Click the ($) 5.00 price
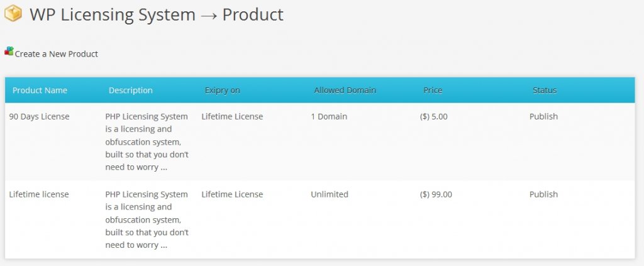The image size is (644, 266). pos(433,117)
